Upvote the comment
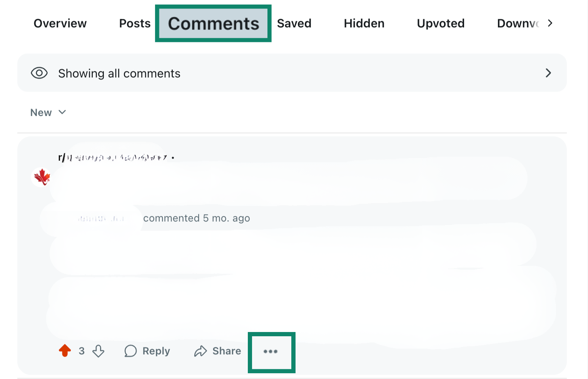 pyautogui.click(x=65, y=351)
